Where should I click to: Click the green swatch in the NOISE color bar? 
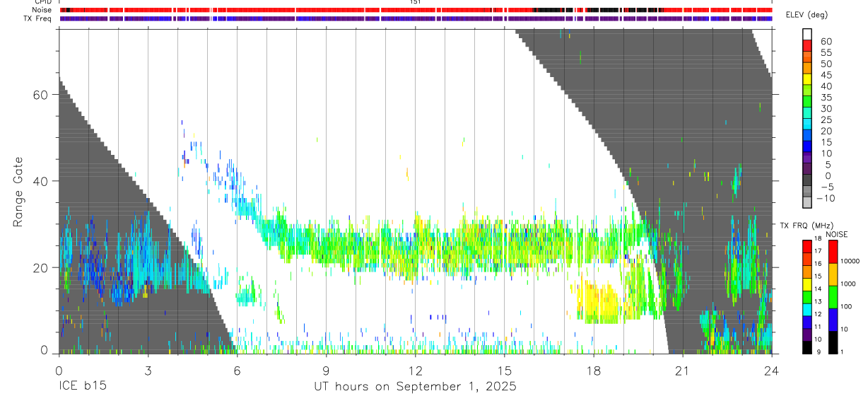[833, 296]
